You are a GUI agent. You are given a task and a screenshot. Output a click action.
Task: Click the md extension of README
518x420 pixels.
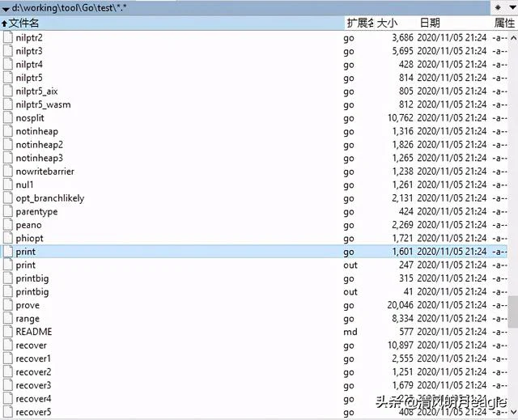[350, 332]
